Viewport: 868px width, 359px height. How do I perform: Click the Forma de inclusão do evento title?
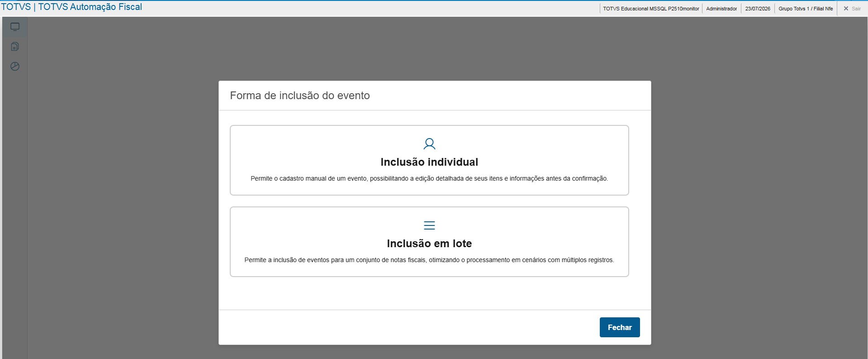300,96
